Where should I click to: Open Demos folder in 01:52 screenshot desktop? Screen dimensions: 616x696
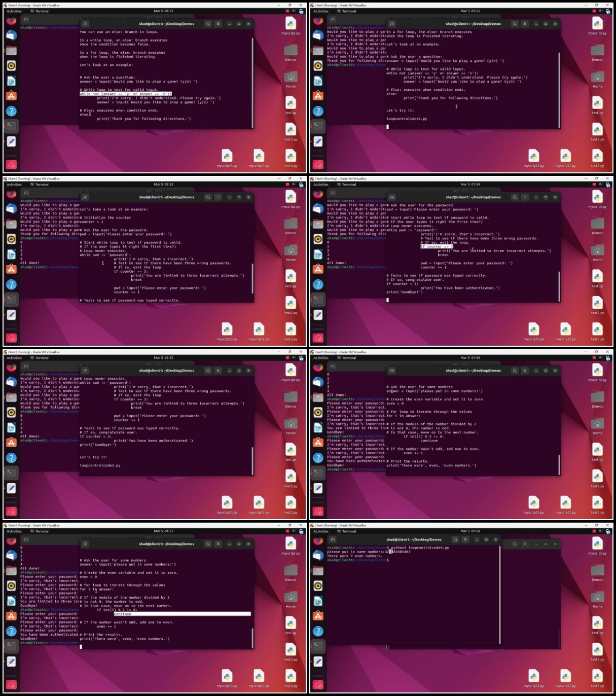[597, 52]
